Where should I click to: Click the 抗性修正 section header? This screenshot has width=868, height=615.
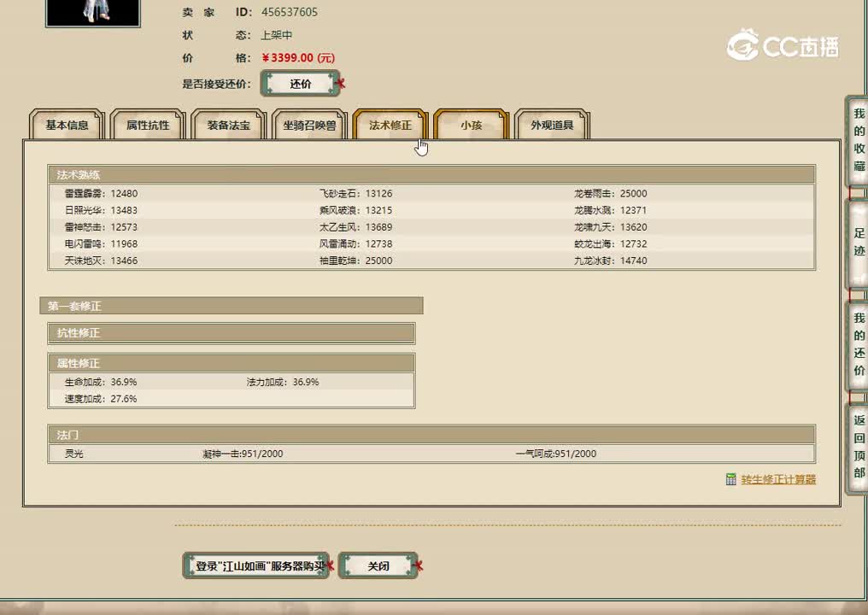click(x=232, y=332)
